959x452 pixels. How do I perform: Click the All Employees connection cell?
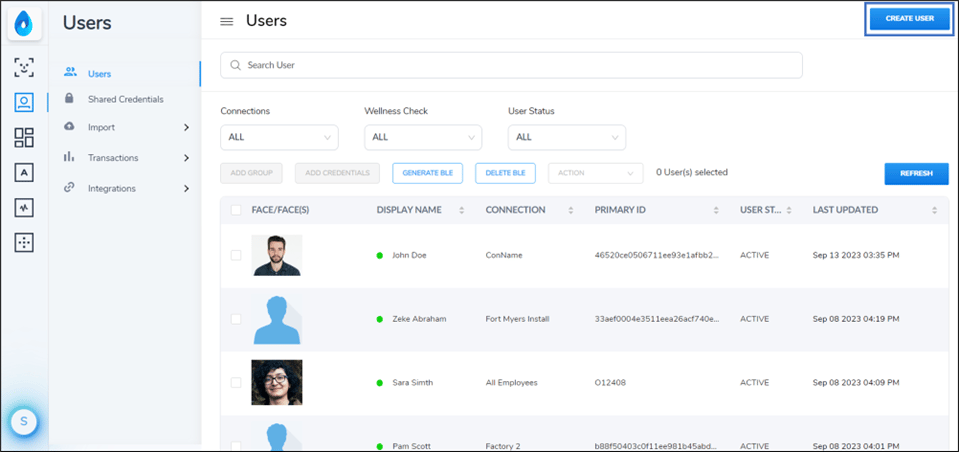pyautogui.click(x=511, y=382)
